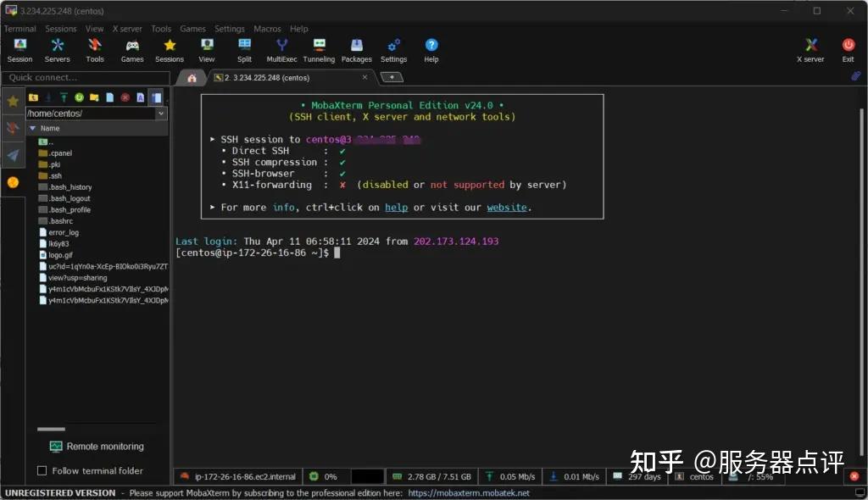The height and width of the screenshot is (500, 868).
Task: Click the SFTP new file icon
Action: pyautogui.click(x=109, y=97)
